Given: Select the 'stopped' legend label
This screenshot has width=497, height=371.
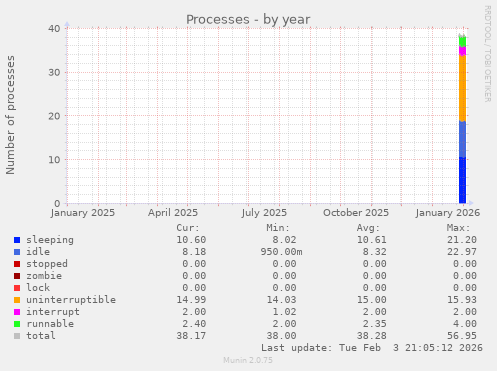Looking at the screenshot, I should (x=47, y=264).
